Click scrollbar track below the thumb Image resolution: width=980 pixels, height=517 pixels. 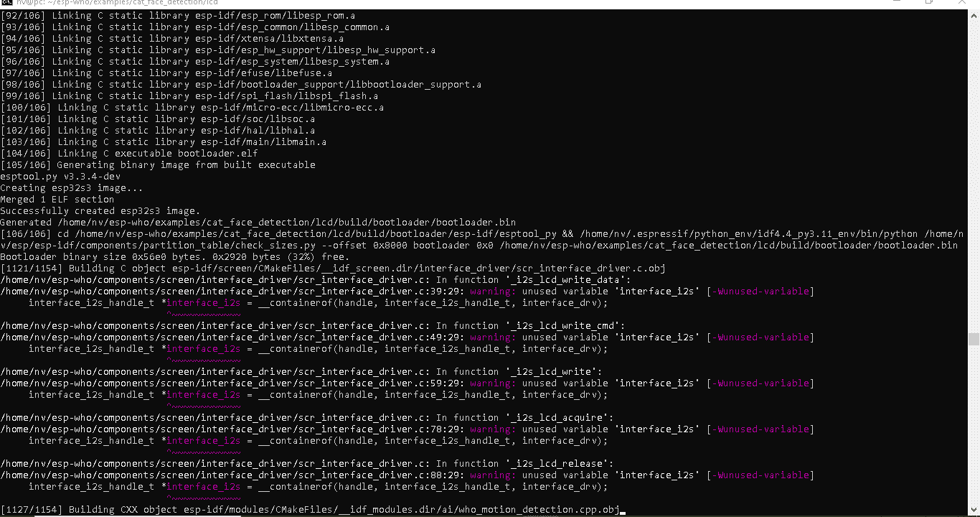[x=974, y=431]
